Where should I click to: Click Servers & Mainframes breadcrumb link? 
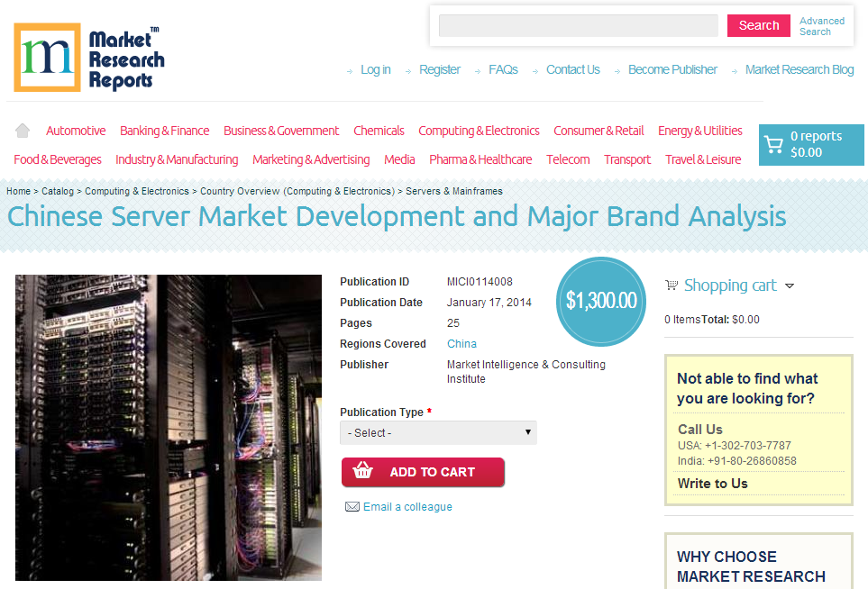(x=454, y=191)
